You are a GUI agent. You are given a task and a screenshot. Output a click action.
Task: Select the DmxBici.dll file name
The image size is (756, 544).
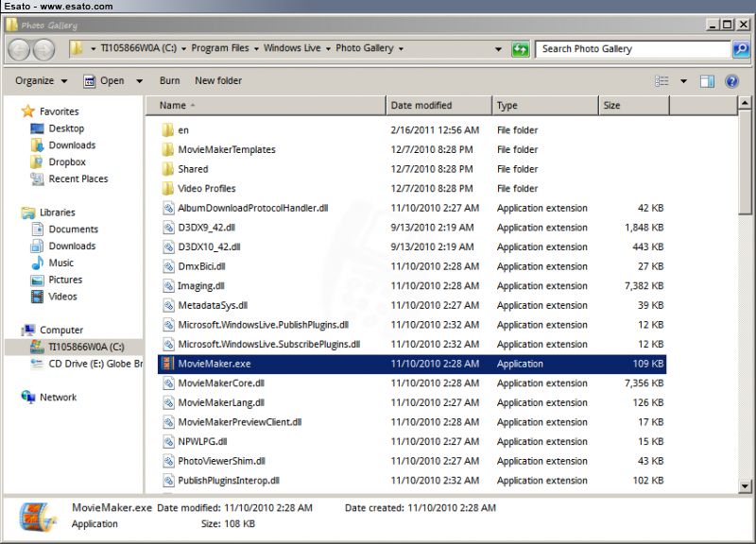click(x=201, y=266)
